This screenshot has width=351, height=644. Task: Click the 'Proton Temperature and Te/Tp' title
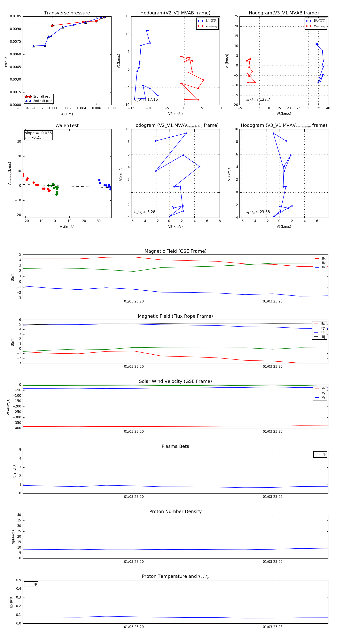pos(175,576)
